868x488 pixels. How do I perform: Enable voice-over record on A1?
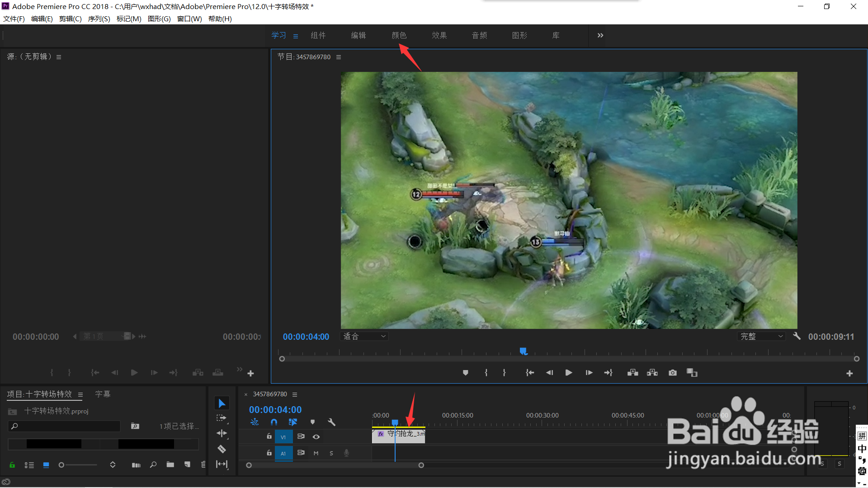346,453
